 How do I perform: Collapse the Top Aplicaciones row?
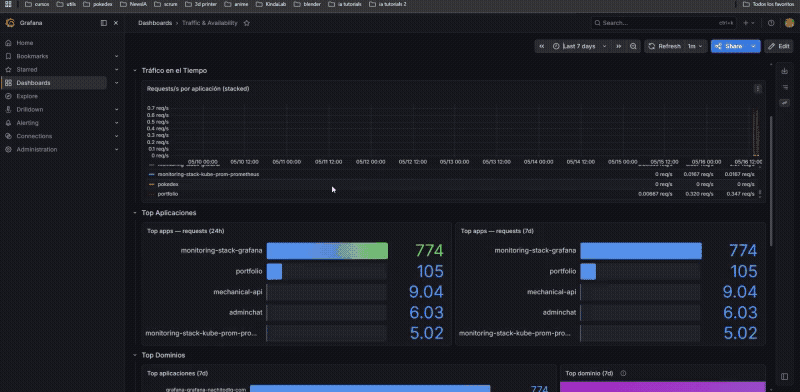click(135, 213)
